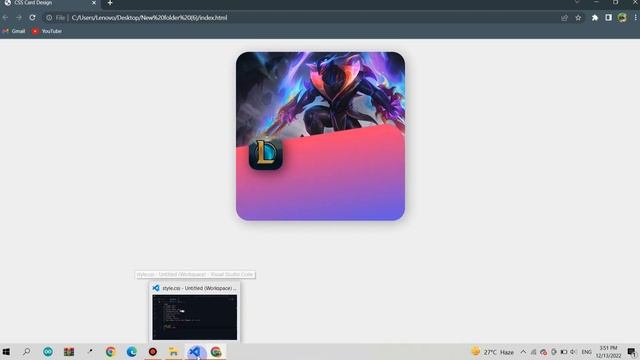Reload the index.html page
The height and width of the screenshot is (360, 640).
(32, 18)
